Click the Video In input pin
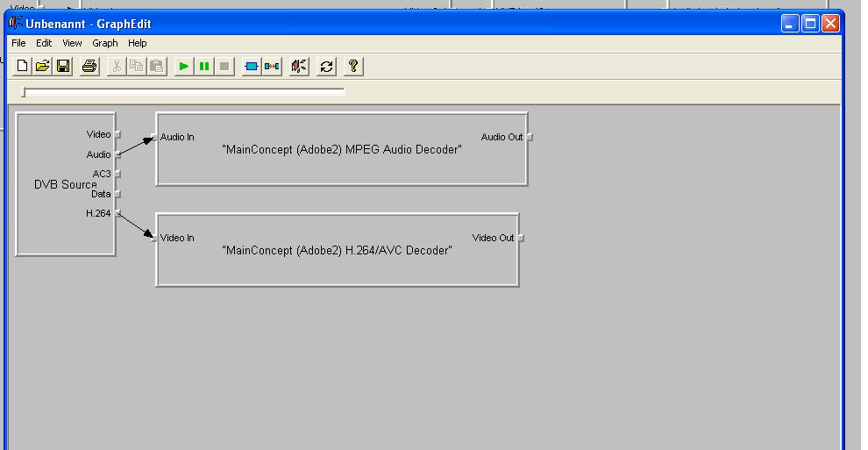 coord(154,238)
